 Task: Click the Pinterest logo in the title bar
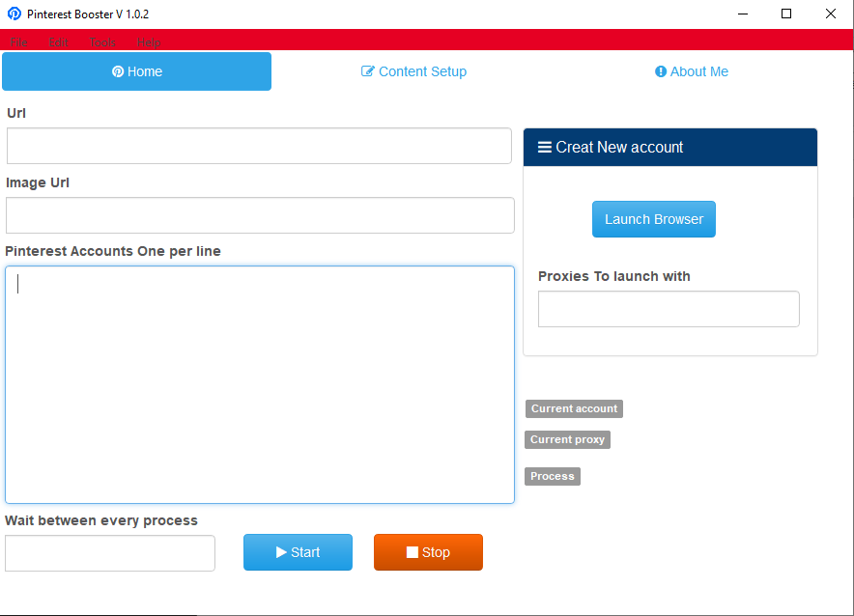point(14,14)
